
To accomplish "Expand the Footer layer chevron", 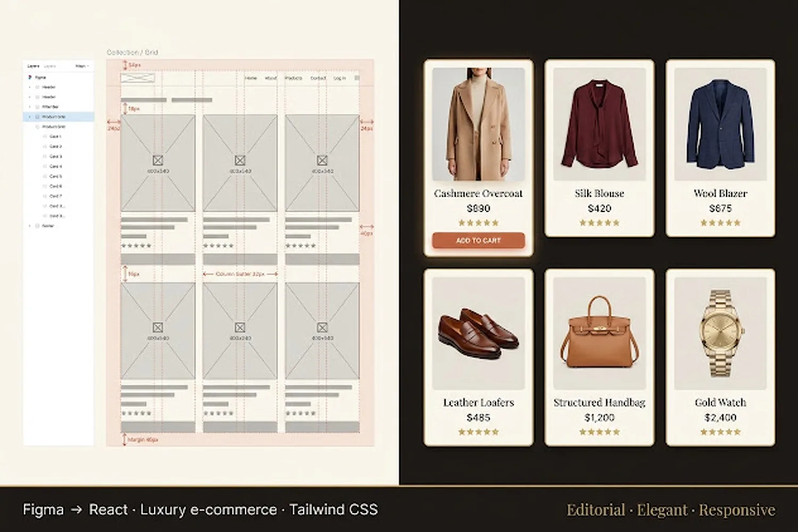I will click(x=30, y=226).
